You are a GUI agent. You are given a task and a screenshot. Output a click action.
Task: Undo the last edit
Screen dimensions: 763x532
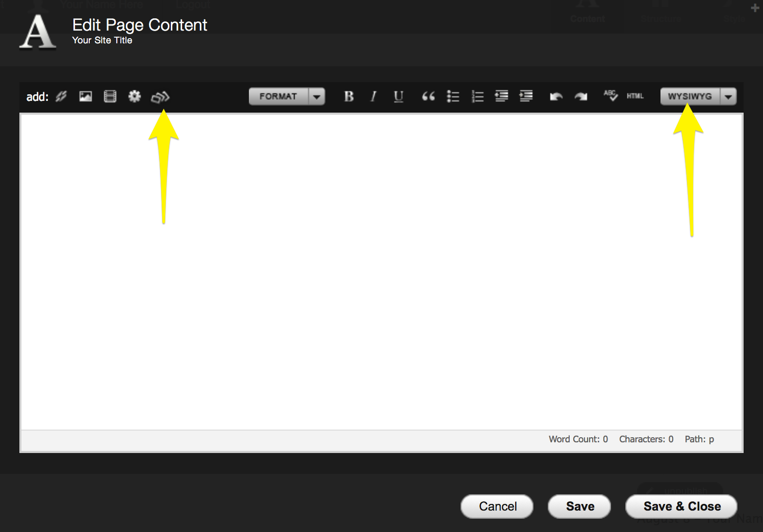coord(556,96)
